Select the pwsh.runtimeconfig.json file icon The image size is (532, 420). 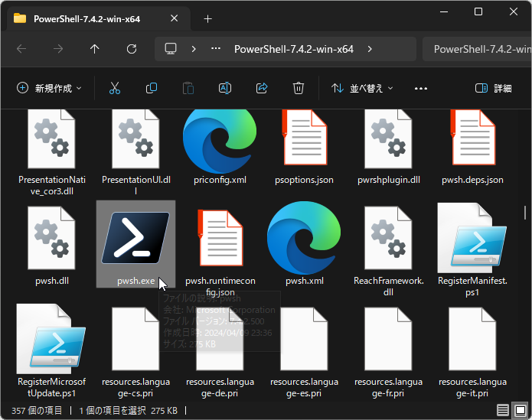click(220, 238)
